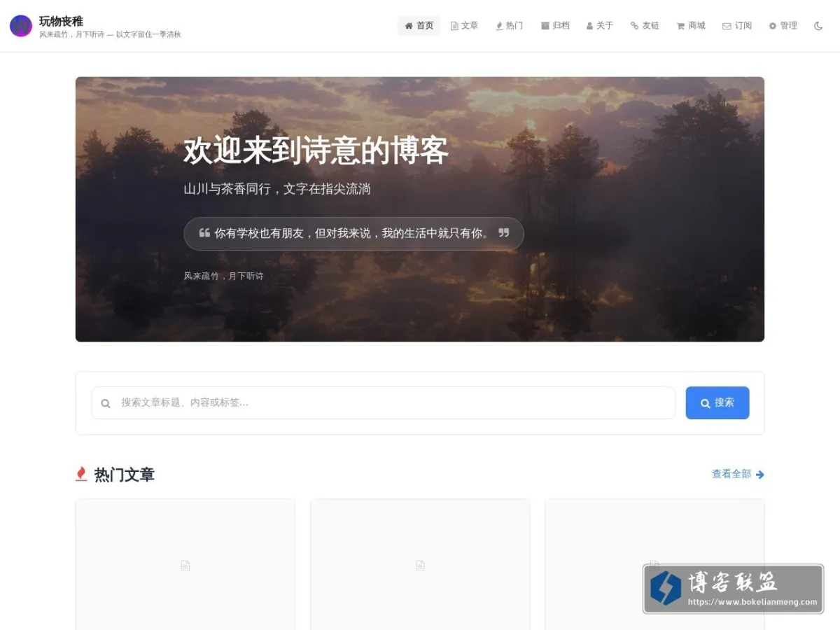Open the first hot article card placeholder
Viewport: 840px width, 630px height.
(x=185, y=564)
